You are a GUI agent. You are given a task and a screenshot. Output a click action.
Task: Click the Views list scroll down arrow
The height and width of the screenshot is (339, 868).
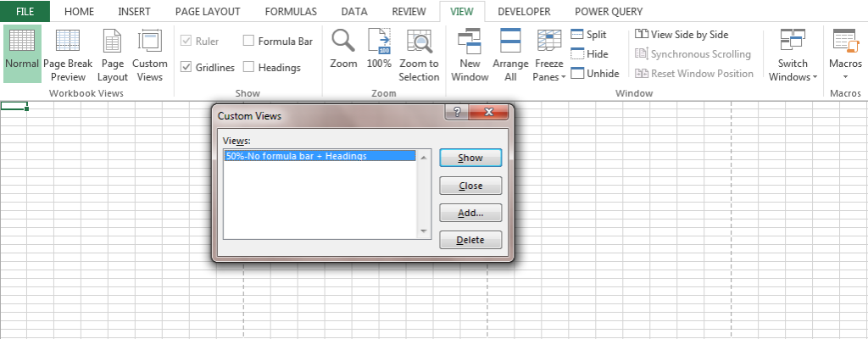coord(424,231)
